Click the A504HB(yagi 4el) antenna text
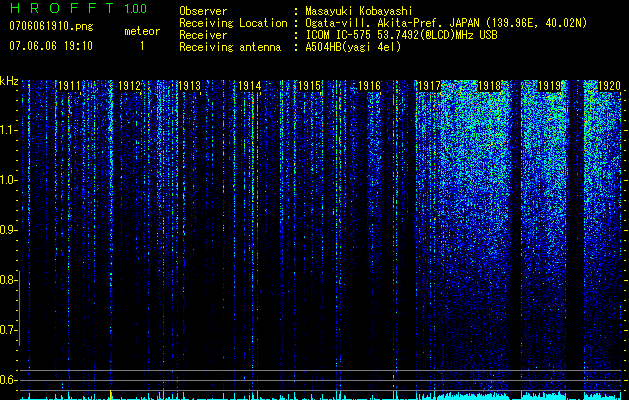The height and width of the screenshot is (400, 629). pos(353,47)
